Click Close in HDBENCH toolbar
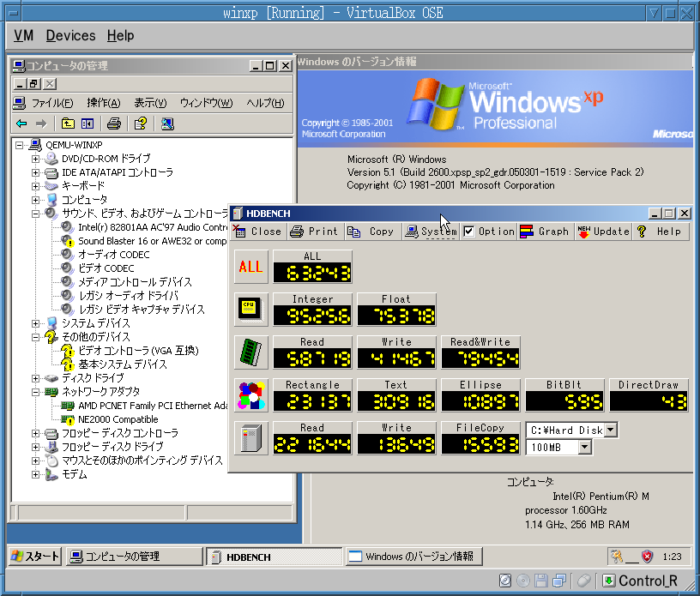This screenshot has height=596, width=700. 259,232
